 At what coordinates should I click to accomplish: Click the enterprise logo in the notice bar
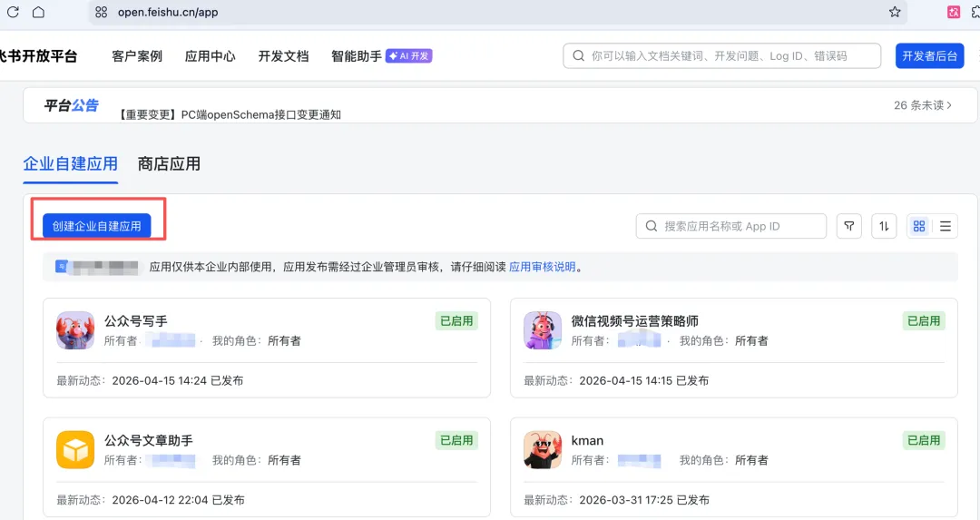pos(62,267)
